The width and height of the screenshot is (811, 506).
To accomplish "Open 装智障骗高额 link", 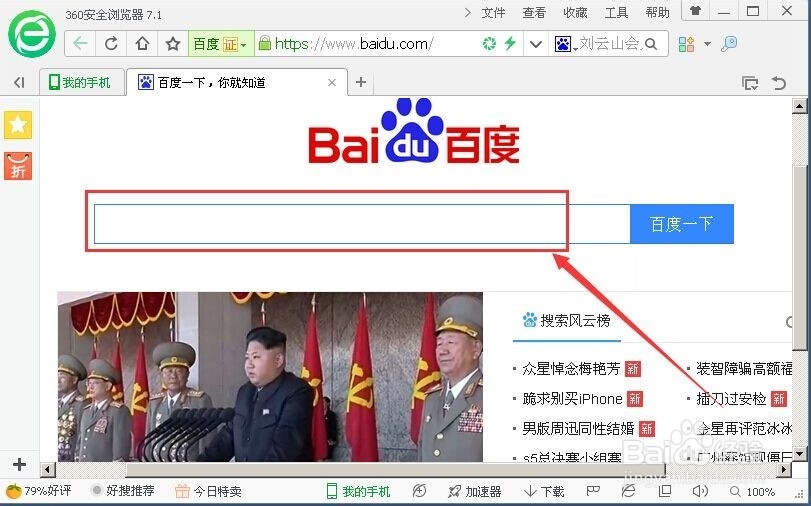I will 744,369.
